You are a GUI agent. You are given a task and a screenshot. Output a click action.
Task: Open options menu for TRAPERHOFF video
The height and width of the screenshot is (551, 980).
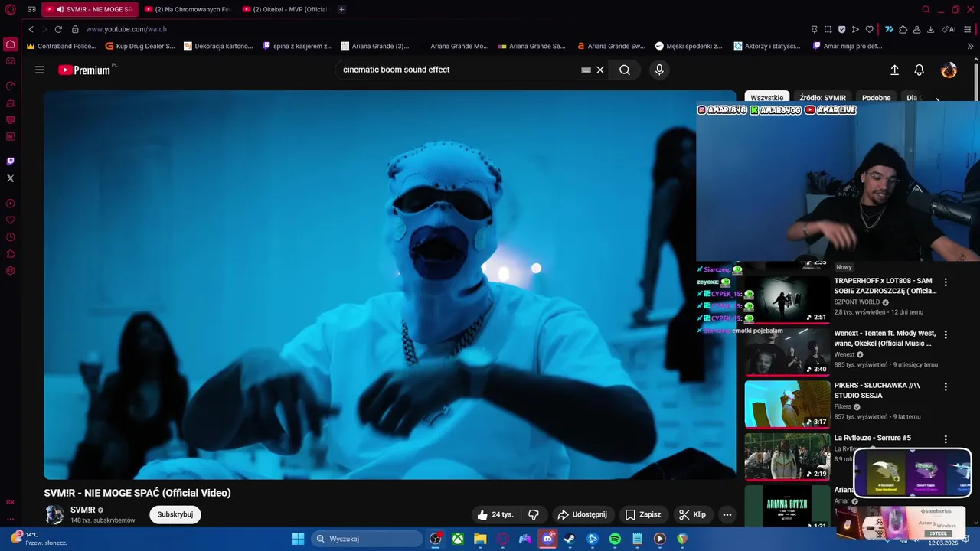[946, 282]
